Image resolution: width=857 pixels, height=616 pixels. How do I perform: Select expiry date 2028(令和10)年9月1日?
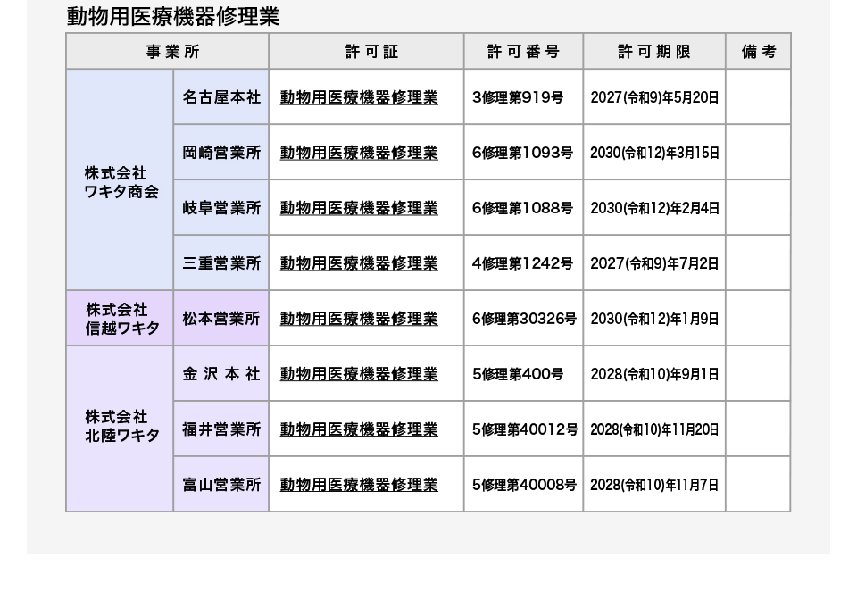click(x=654, y=374)
